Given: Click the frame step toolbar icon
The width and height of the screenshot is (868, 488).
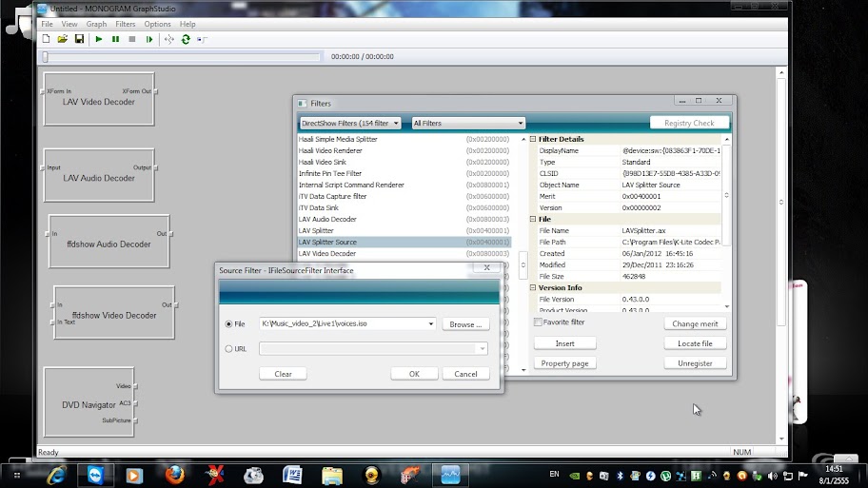Looking at the screenshot, I should point(148,39).
